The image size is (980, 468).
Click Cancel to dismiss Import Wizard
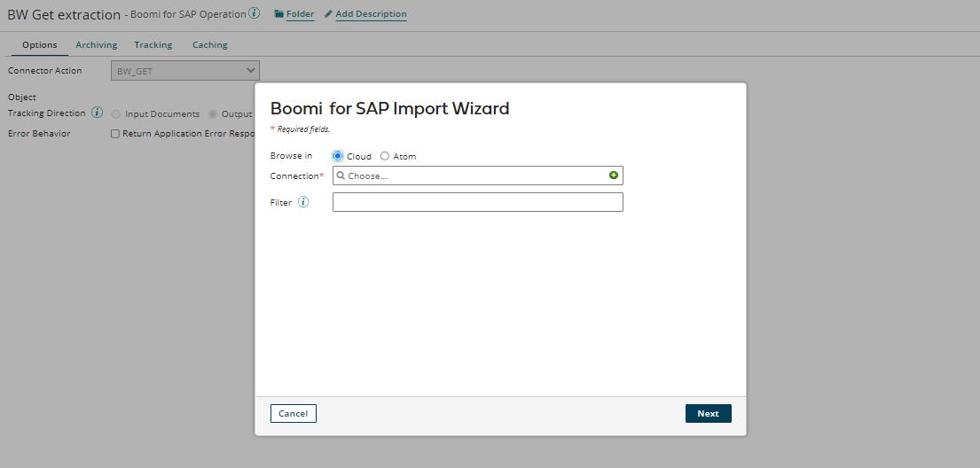293,414
